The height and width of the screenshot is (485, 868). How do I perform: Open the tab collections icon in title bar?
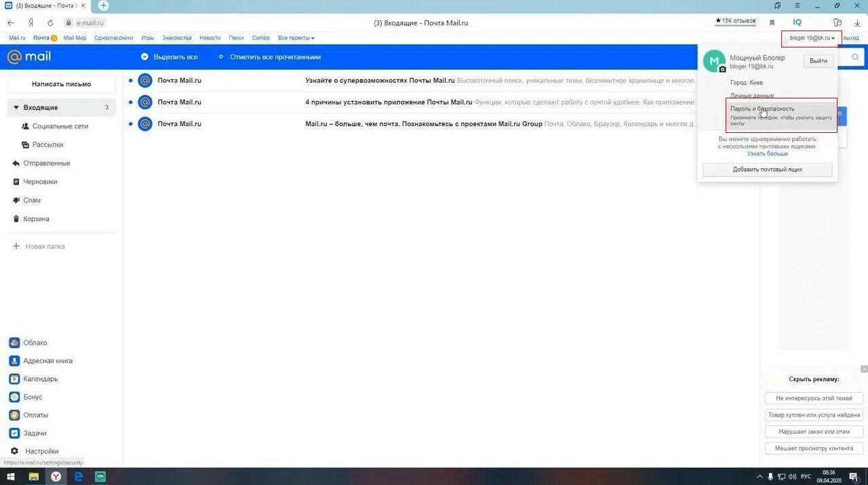click(x=777, y=5)
